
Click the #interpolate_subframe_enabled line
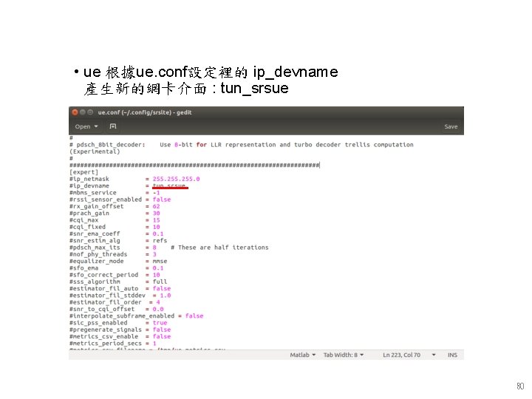pos(137,316)
